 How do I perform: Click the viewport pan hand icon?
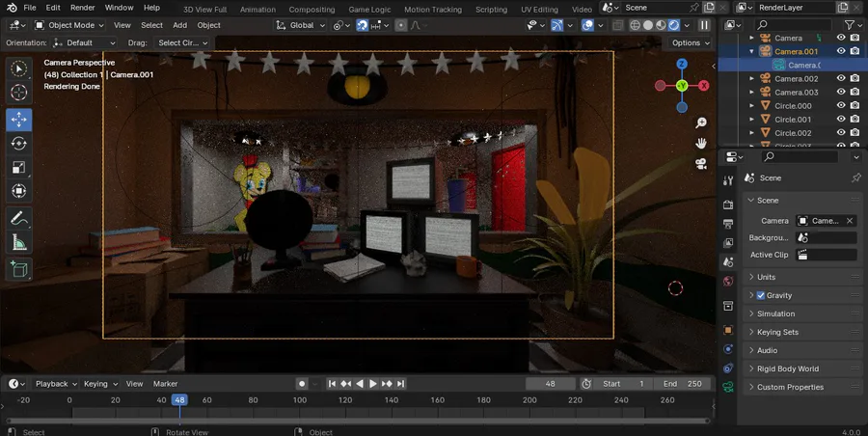tap(701, 144)
